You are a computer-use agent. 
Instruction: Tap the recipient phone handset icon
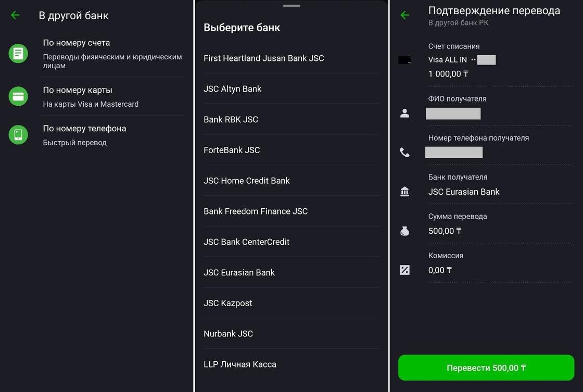coord(404,153)
